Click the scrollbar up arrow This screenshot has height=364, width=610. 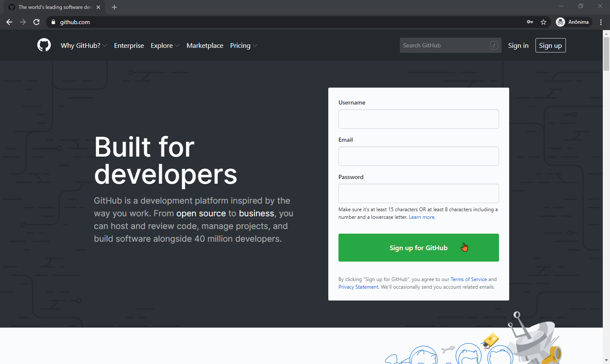coord(606,33)
